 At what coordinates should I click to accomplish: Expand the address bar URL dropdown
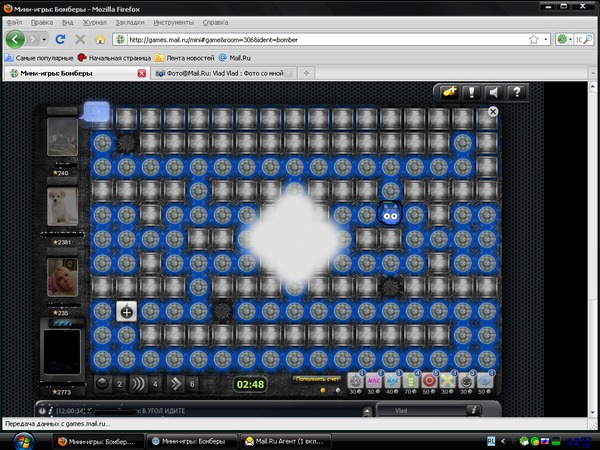[533, 39]
